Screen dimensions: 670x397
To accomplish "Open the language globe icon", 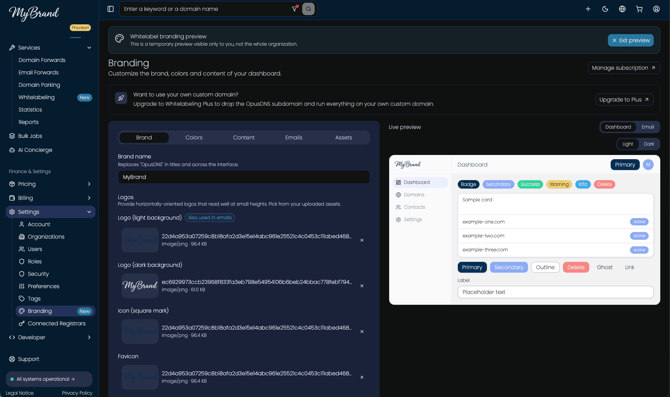I will click(x=622, y=9).
